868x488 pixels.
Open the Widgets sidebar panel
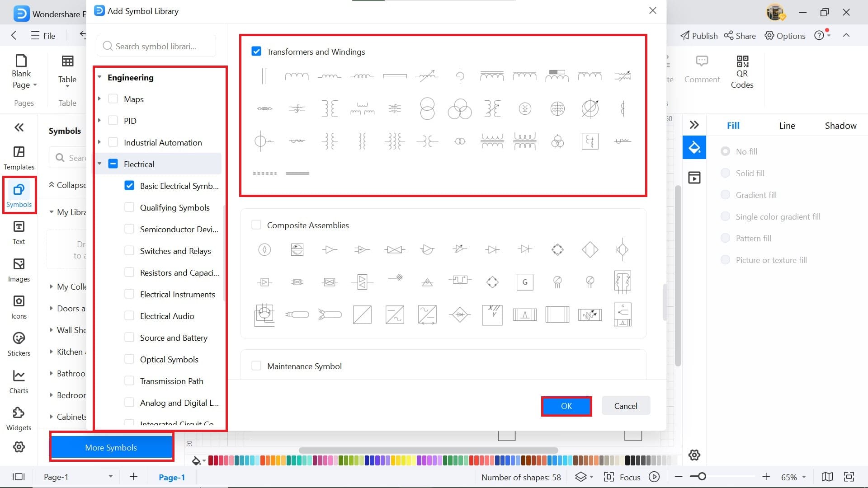(19, 419)
